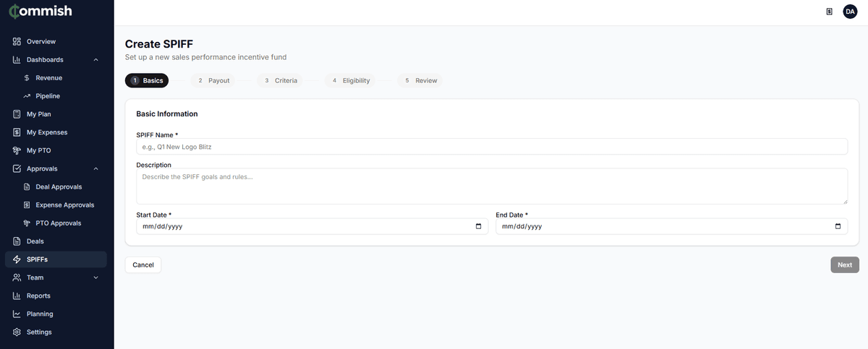
Task: Click the Start Date field
Action: click(312, 226)
